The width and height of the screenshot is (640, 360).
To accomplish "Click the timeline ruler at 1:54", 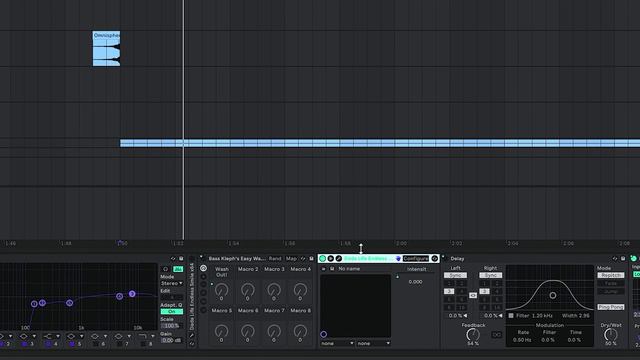I will (x=233, y=243).
